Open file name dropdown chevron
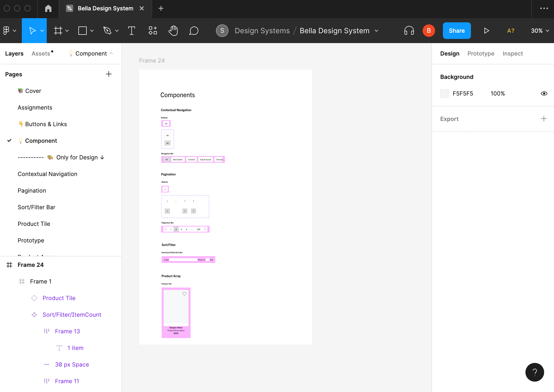The image size is (554, 392). pos(376,31)
